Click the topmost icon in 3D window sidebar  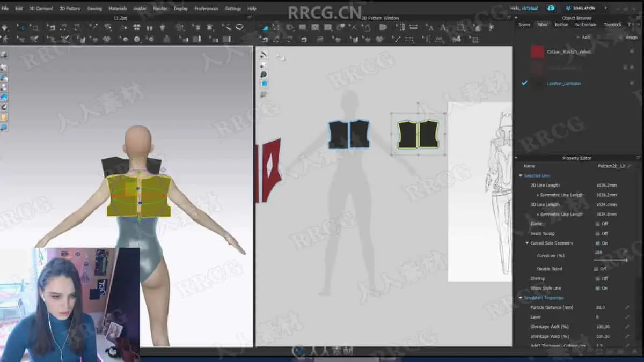point(4,55)
